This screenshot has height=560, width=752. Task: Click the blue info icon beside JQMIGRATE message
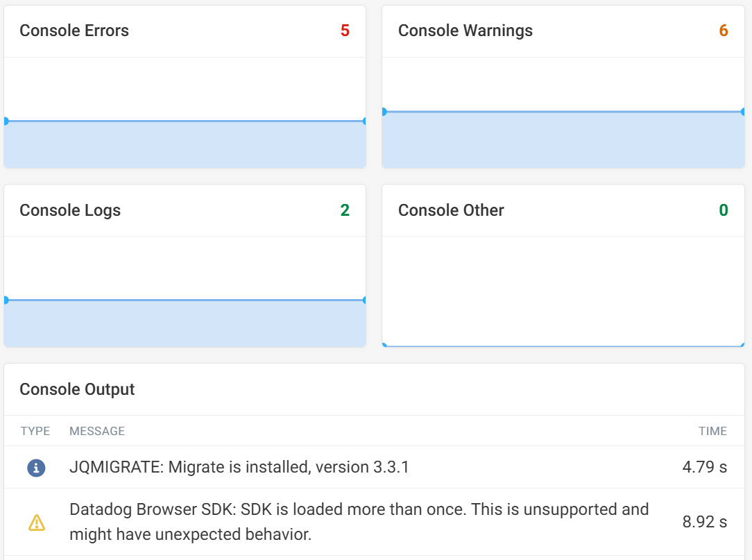pyautogui.click(x=35, y=467)
